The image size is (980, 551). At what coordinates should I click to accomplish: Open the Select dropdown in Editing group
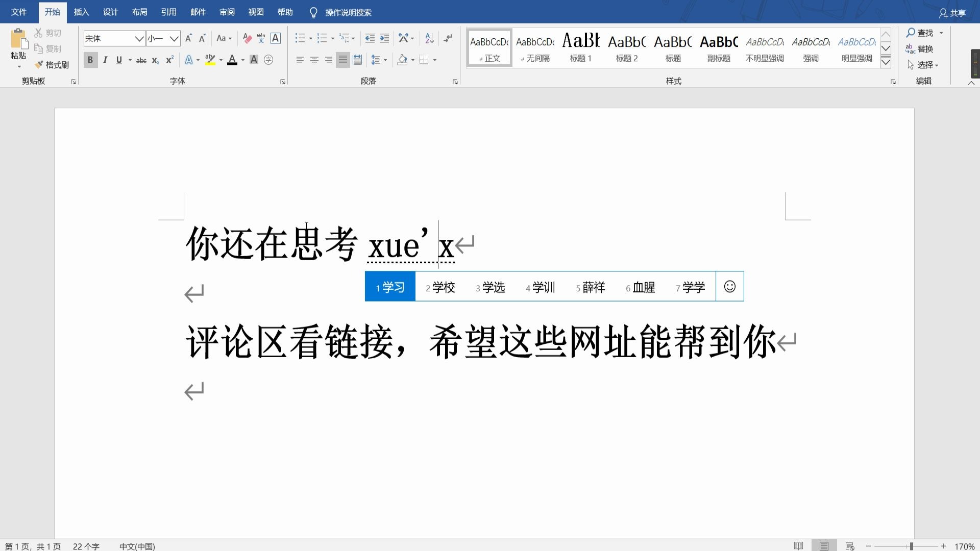point(923,65)
